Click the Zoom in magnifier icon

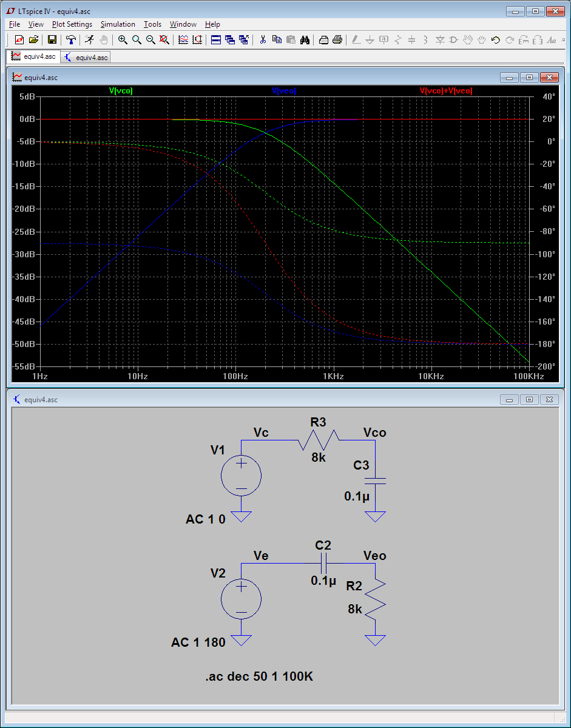click(x=123, y=39)
